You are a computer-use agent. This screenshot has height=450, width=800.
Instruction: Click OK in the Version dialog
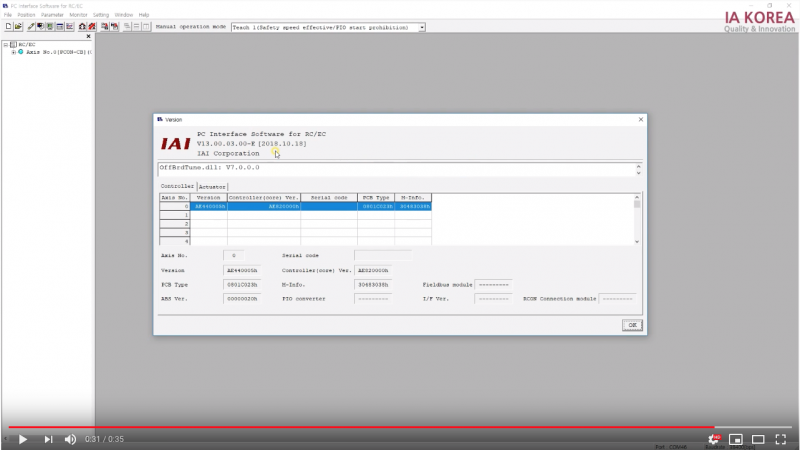coord(632,325)
